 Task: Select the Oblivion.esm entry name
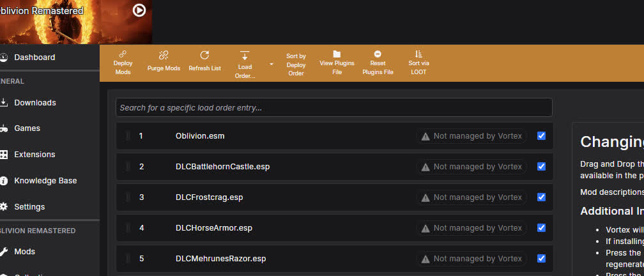point(200,136)
